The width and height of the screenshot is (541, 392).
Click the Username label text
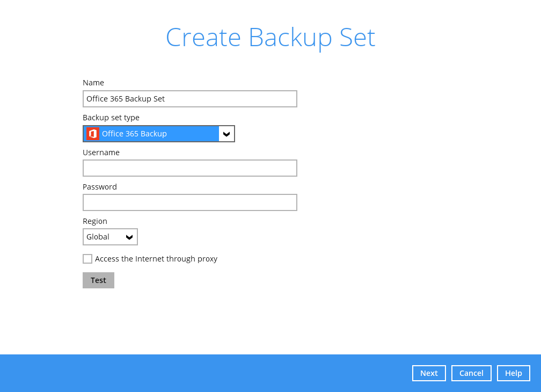point(101,153)
